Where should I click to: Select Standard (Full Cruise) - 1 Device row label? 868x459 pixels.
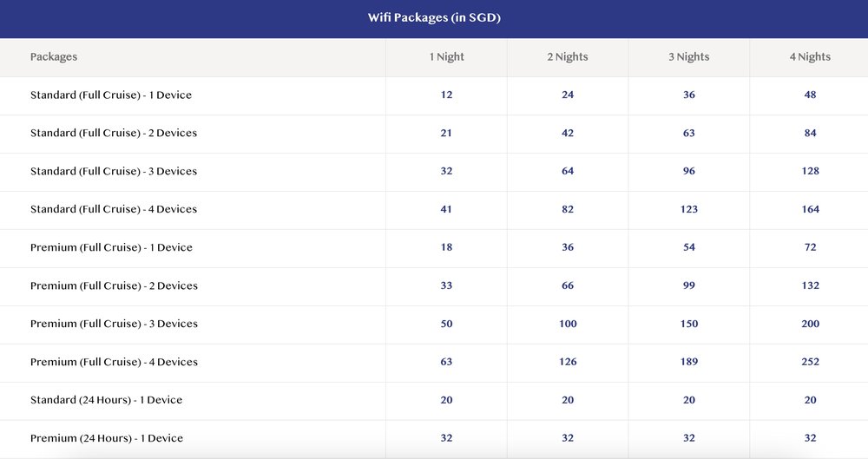pyautogui.click(x=111, y=95)
